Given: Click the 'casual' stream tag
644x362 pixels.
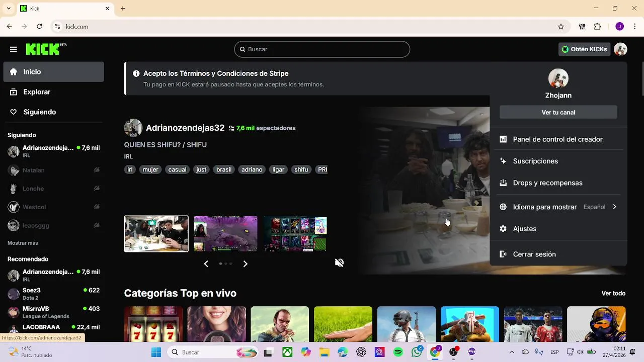Looking at the screenshot, I should 177,170.
